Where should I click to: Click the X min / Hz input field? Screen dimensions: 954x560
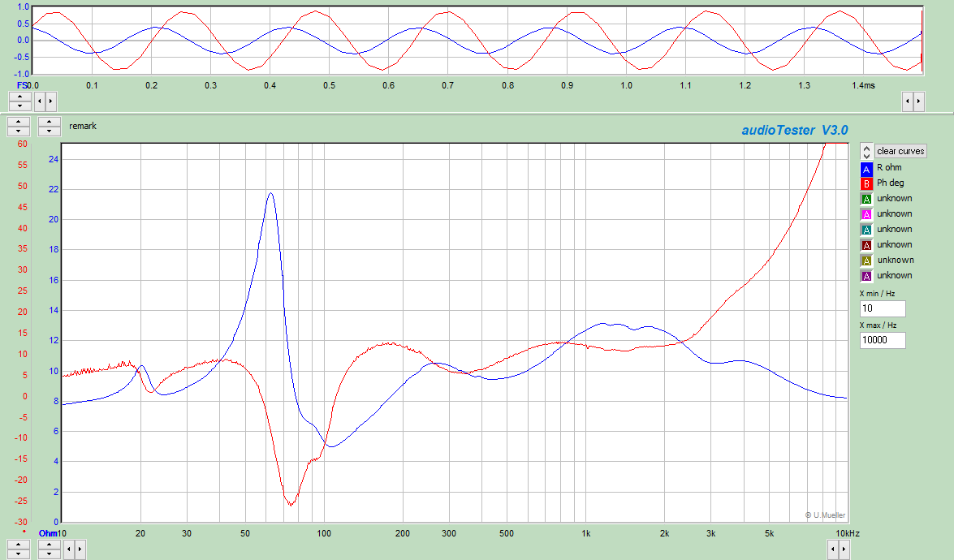click(882, 309)
